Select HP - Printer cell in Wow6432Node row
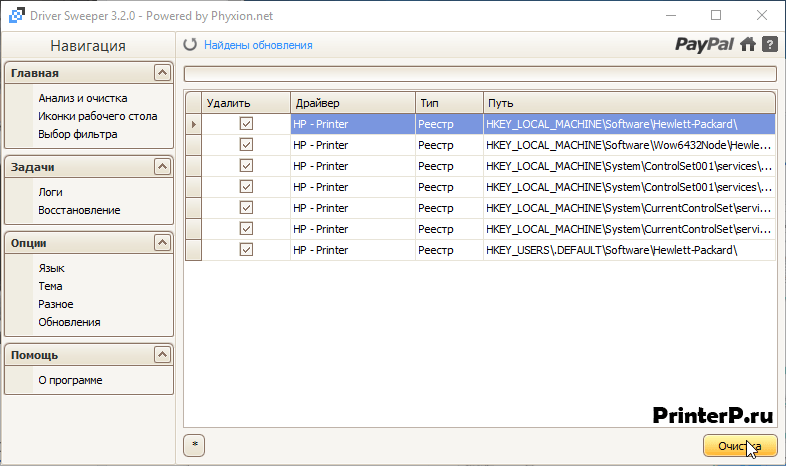The width and height of the screenshot is (786, 466). [x=353, y=145]
